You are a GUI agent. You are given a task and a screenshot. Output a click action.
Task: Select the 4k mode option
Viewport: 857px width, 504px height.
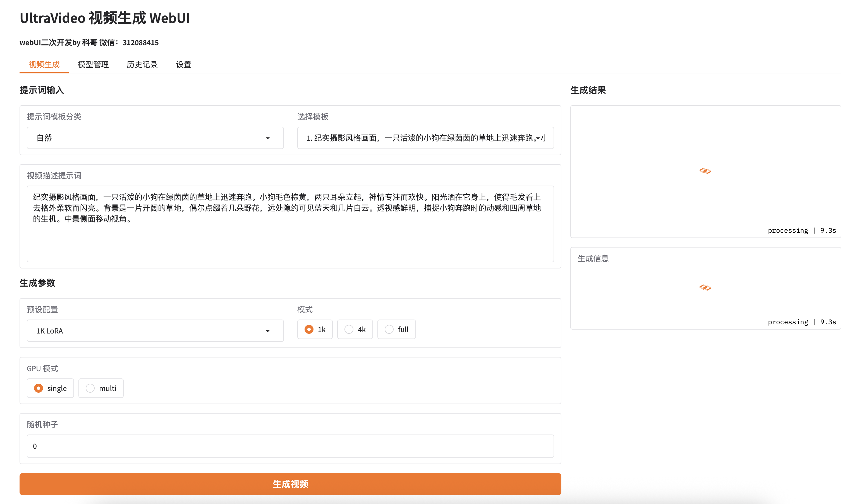tap(349, 329)
